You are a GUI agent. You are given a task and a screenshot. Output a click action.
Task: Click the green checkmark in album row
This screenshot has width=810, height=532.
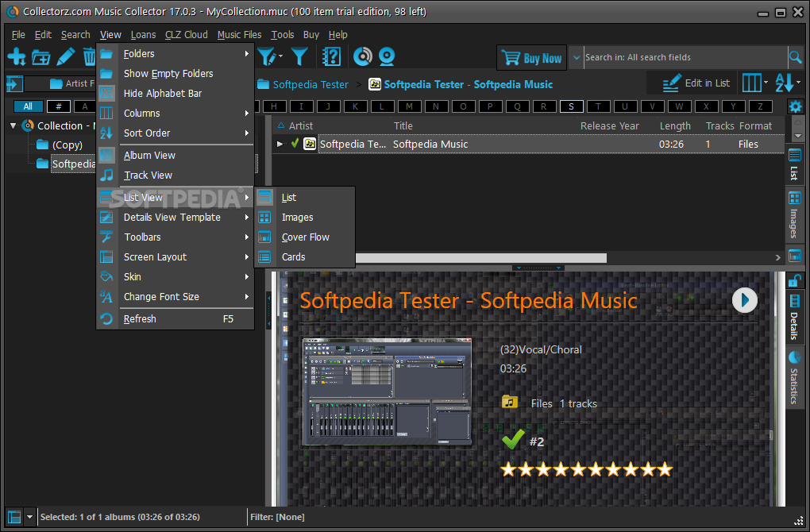point(295,144)
